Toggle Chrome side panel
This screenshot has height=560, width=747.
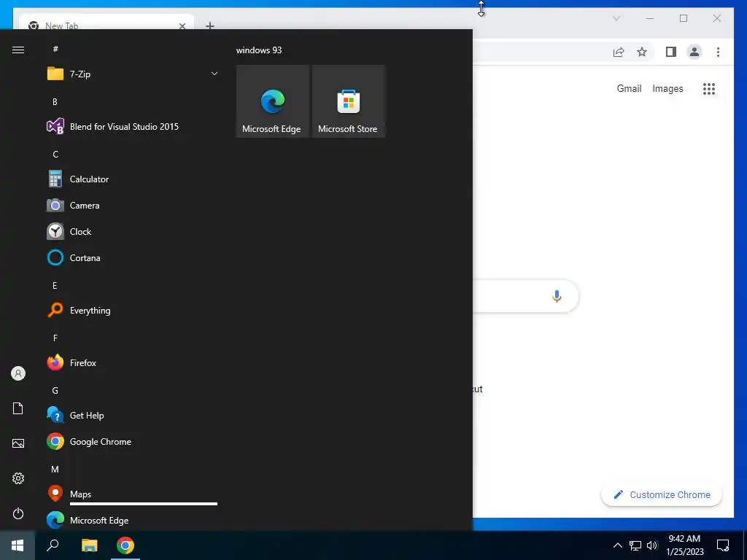pyautogui.click(x=671, y=52)
